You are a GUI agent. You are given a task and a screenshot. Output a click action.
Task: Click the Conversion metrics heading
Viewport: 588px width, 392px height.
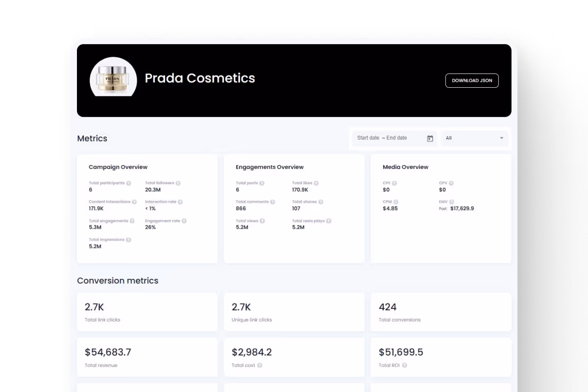[118, 281]
